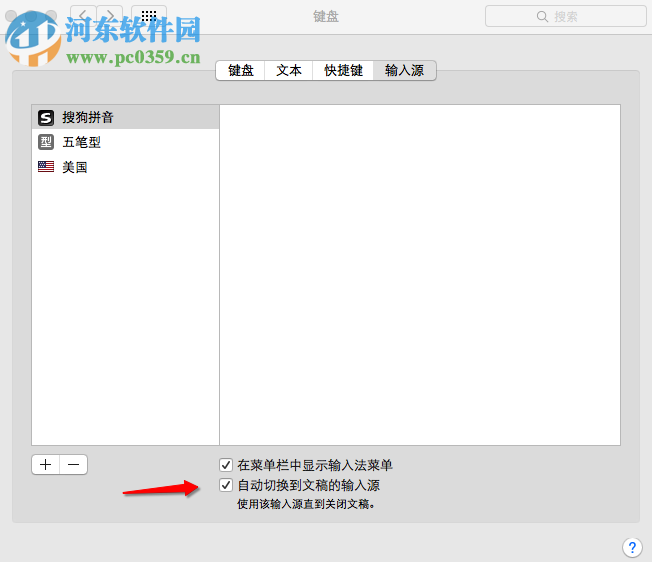Switch to the 文本 tab

[289, 70]
